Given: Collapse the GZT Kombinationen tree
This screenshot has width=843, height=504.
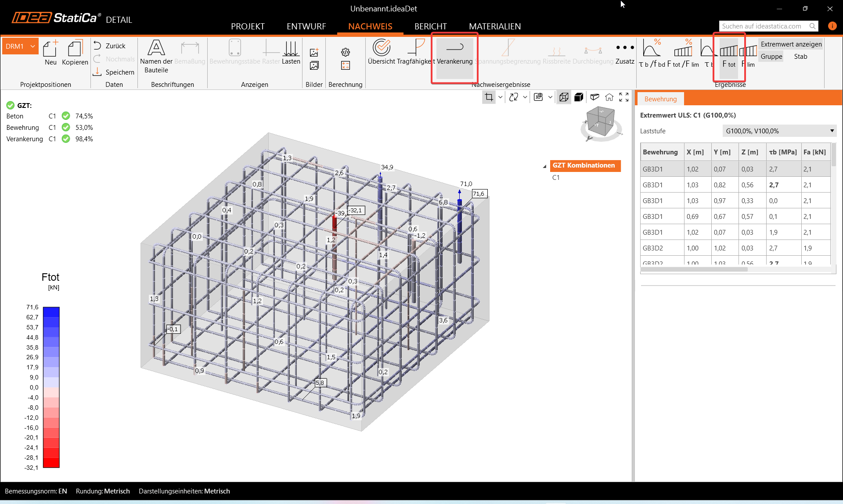Looking at the screenshot, I should pos(544,166).
